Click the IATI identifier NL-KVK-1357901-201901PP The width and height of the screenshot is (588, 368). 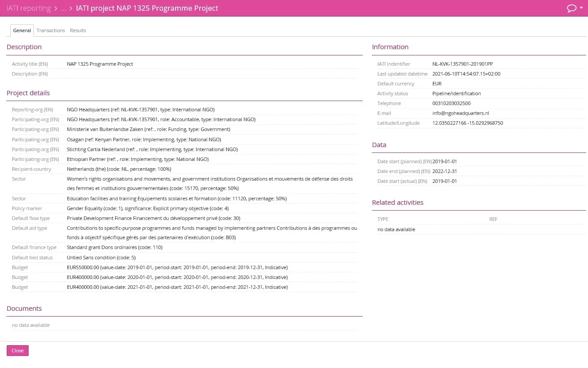pos(462,64)
